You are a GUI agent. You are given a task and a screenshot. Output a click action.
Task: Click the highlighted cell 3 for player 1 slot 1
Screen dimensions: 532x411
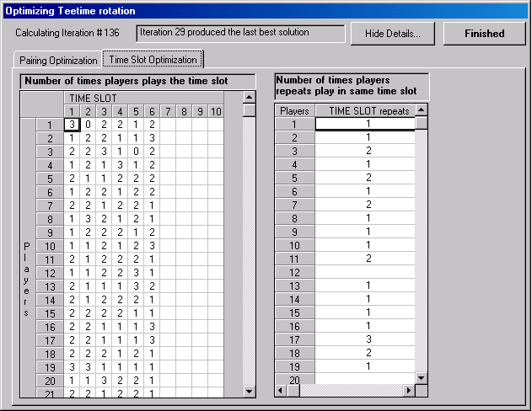(72, 125)
